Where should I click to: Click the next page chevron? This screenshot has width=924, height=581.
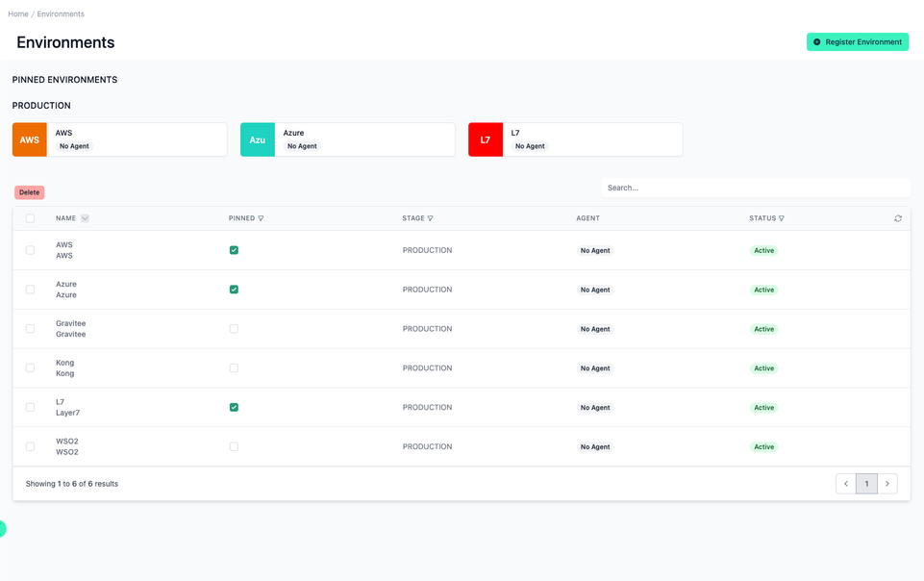point(887,483)
